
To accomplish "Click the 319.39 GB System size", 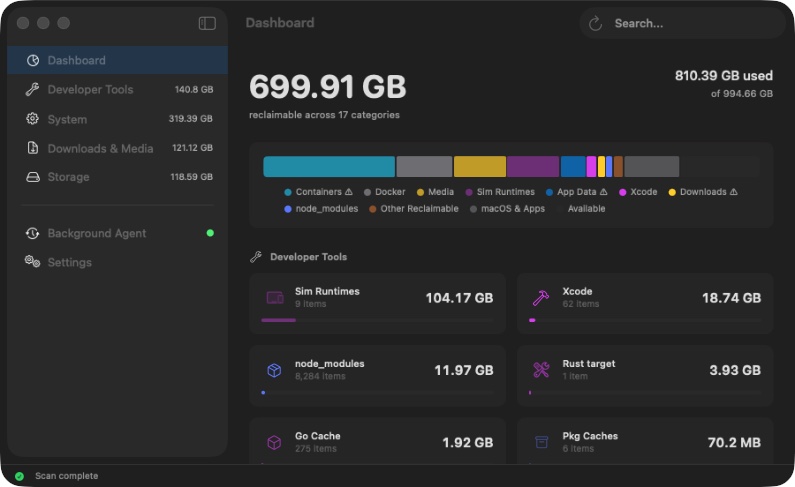I will pos(191,119).
